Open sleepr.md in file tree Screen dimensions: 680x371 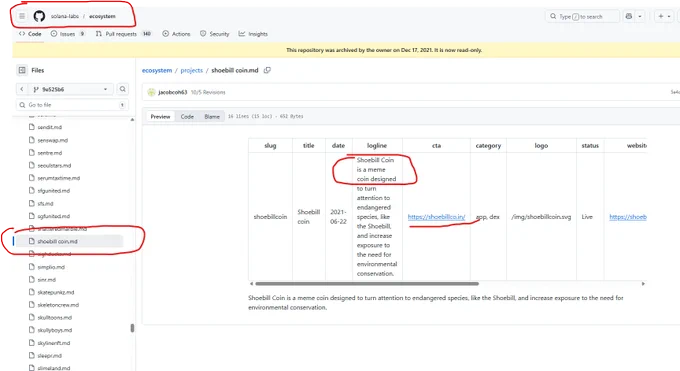pos(49,356)
